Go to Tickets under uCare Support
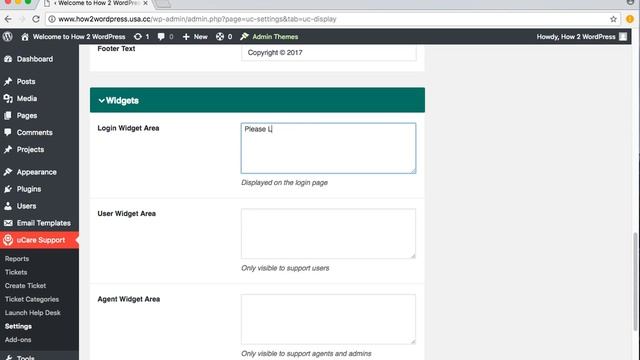 pyautogui.click(x=16, y=272)
